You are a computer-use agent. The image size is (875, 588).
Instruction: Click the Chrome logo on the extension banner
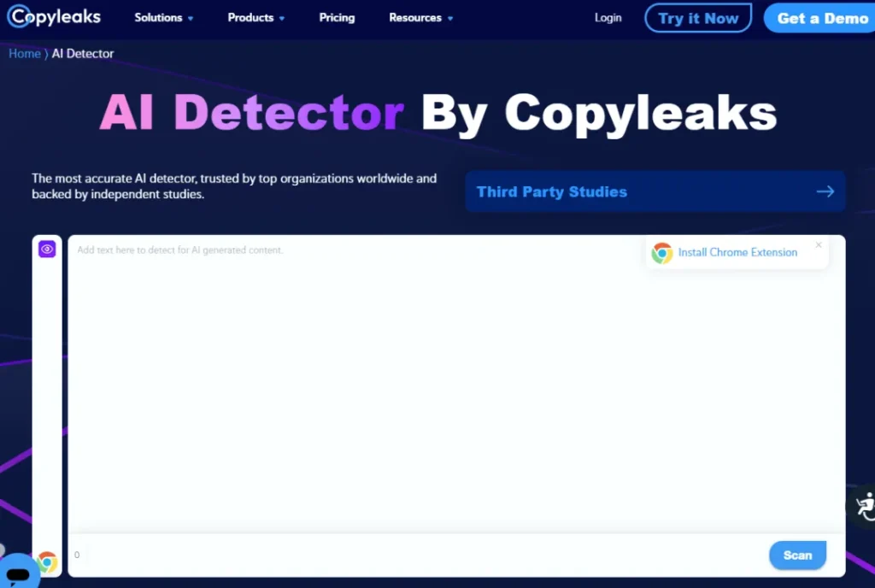[x=662, y=253]
